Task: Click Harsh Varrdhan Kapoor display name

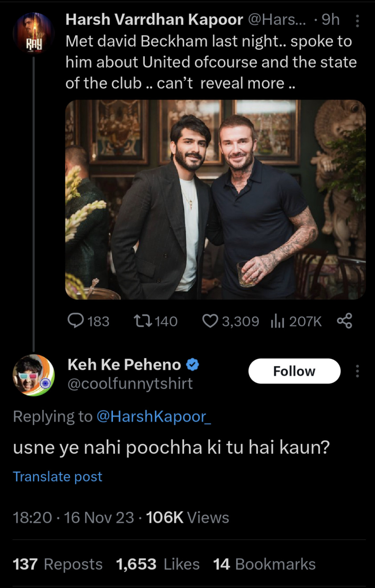Action: click(154, 20)
